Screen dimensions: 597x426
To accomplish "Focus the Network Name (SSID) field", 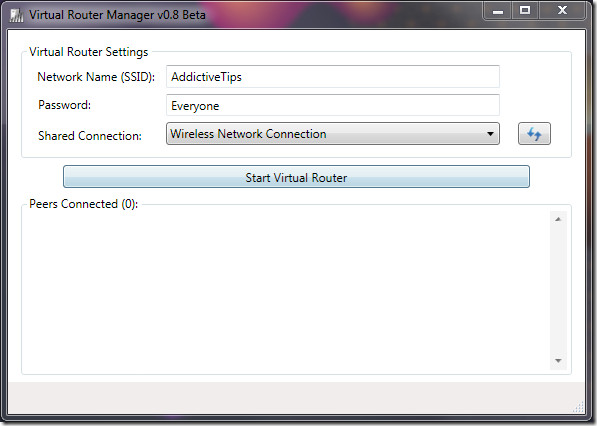I will coord(333,77).
